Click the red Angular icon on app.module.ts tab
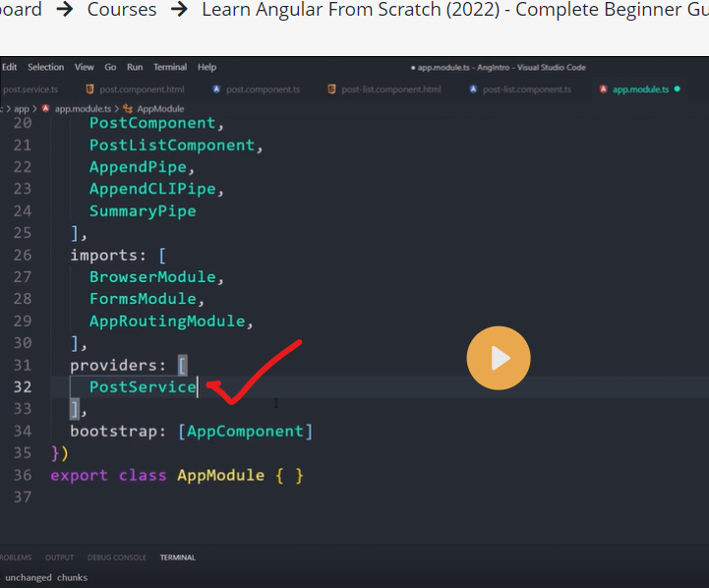Screen dimensions: 709x588 point(602,89)
